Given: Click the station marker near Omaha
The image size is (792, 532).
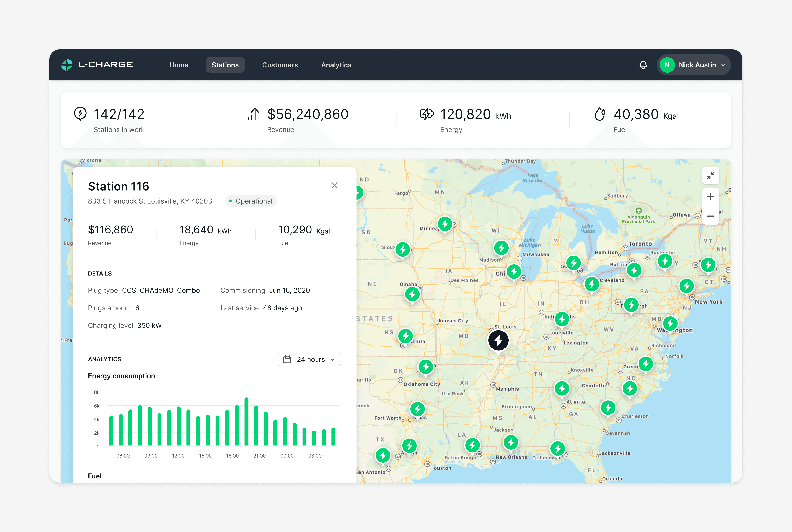Looking at the screenshot, I should click(x=412, y=294).
